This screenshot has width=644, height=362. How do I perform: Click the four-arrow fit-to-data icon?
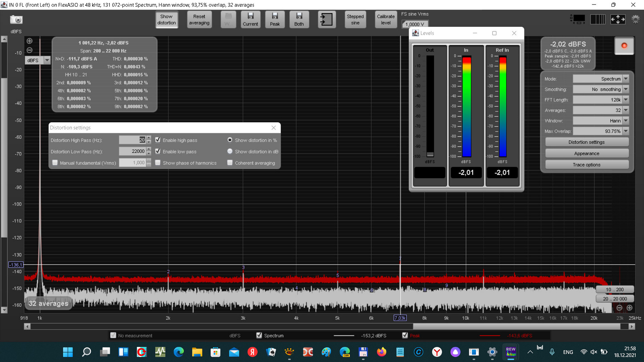(618, 19)
